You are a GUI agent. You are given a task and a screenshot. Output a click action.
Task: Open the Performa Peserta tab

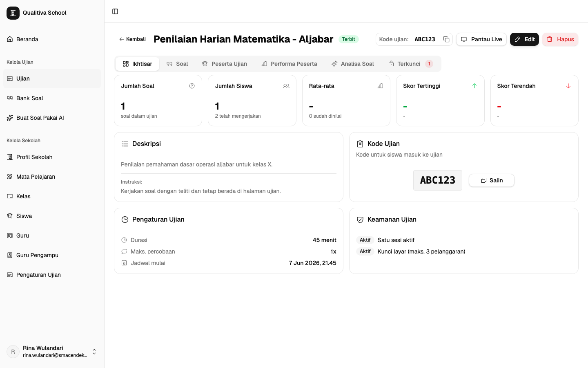click(289, 64)
